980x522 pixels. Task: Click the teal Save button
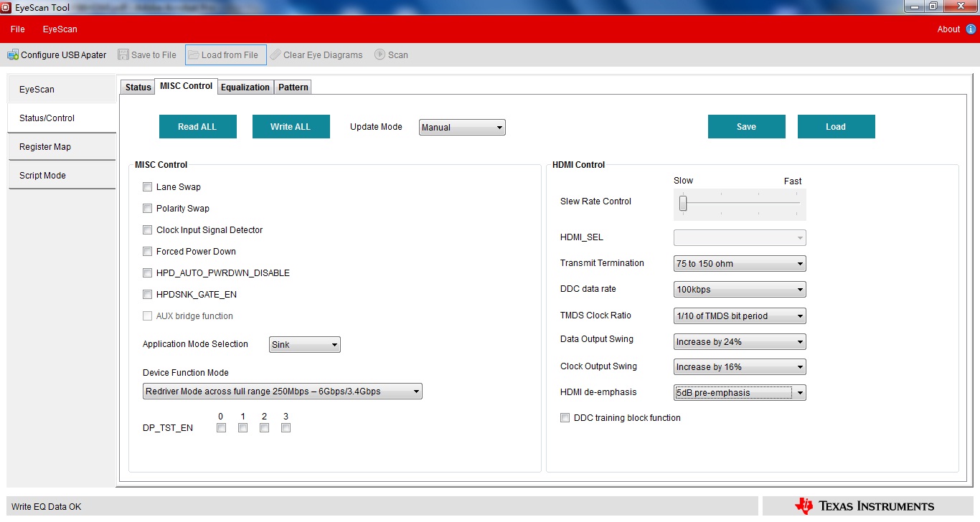746,127
